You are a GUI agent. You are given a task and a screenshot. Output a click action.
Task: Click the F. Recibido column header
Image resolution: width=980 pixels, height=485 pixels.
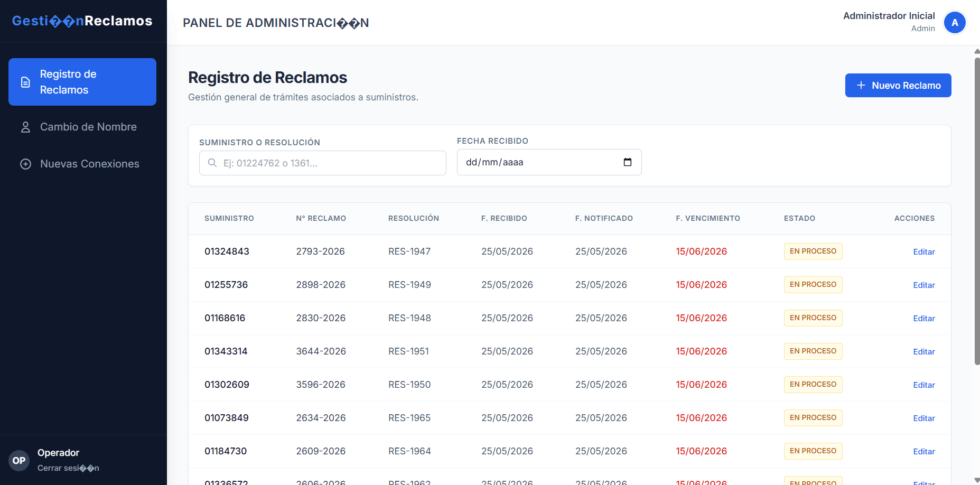[504, 218]
